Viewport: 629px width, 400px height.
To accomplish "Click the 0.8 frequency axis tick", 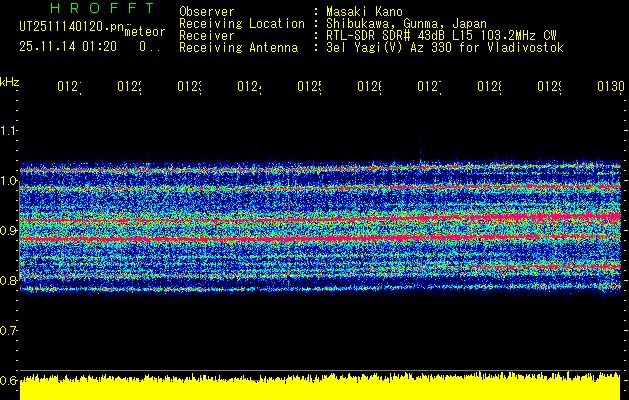I will (9, 281).
